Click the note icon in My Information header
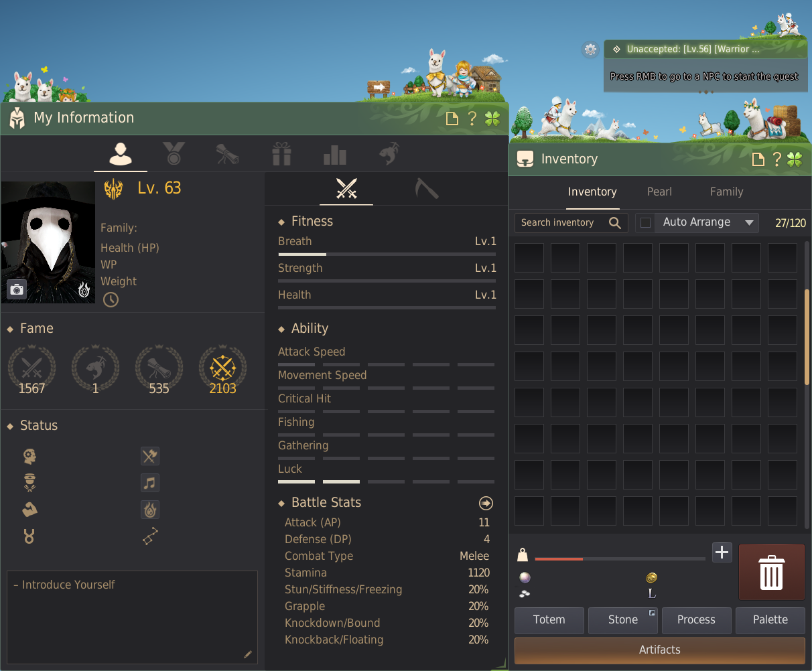Image resolution: width=812 pixels, height=671 pixels. pyautogui.click(x=452, y=119)
